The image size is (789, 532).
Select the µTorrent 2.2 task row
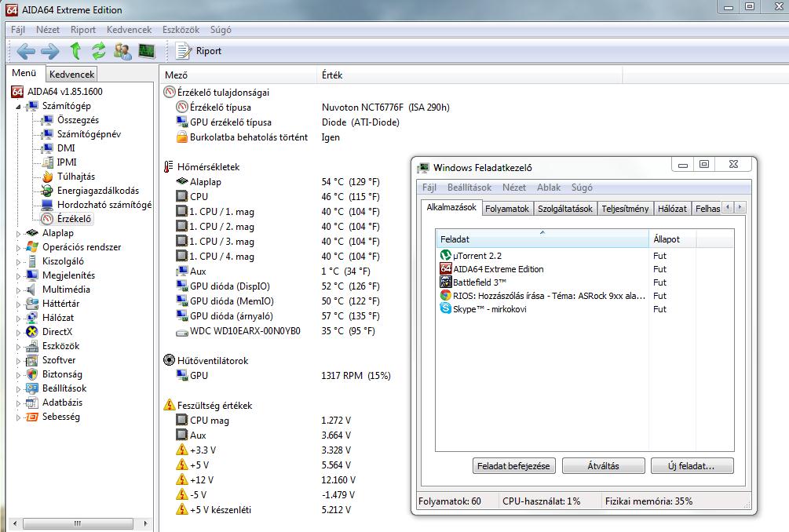coord(585,256)
